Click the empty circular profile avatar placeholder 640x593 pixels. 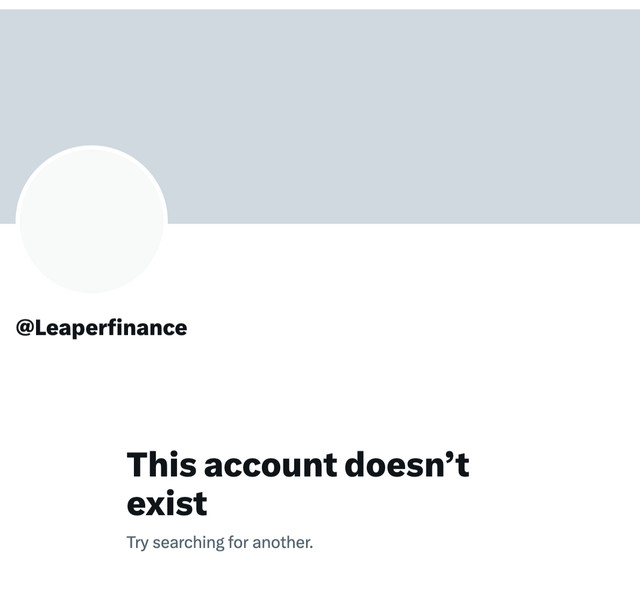pos(92,220)
